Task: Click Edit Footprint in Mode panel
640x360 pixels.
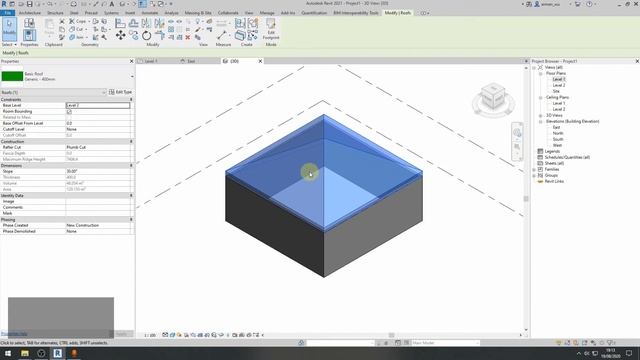Action: (271, 29)
